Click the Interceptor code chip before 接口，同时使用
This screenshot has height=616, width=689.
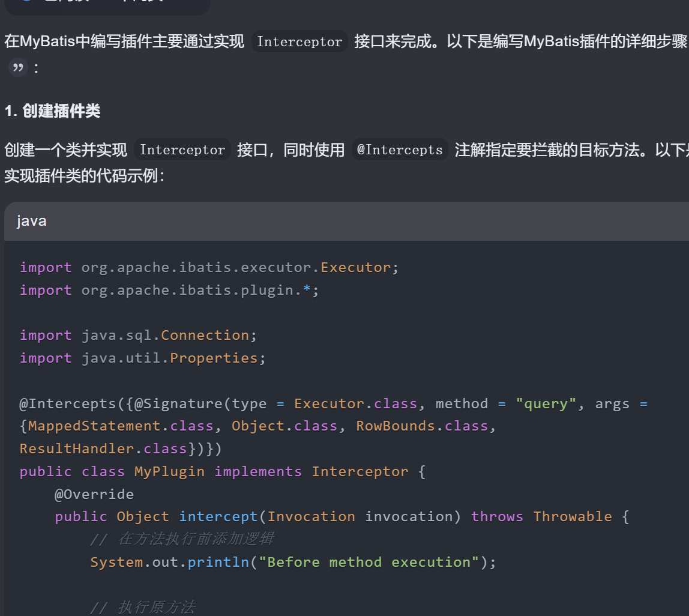click(x=182, y=149)
